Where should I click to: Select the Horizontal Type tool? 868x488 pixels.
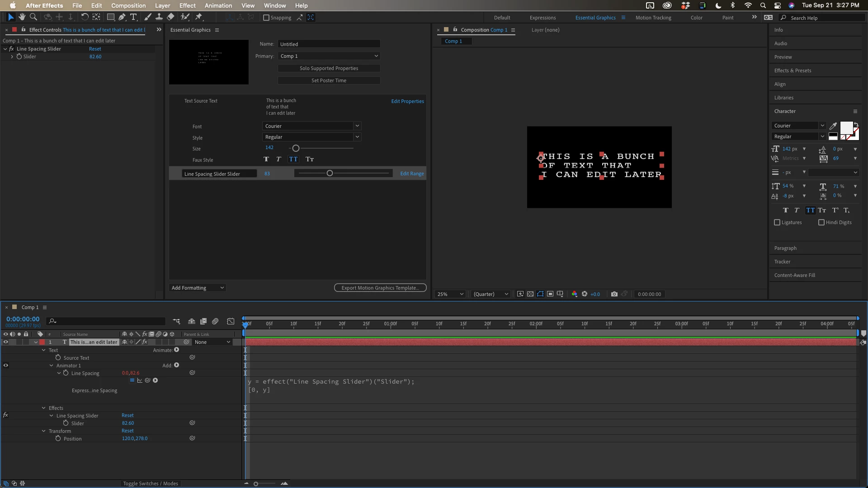(x=133, y=17)
